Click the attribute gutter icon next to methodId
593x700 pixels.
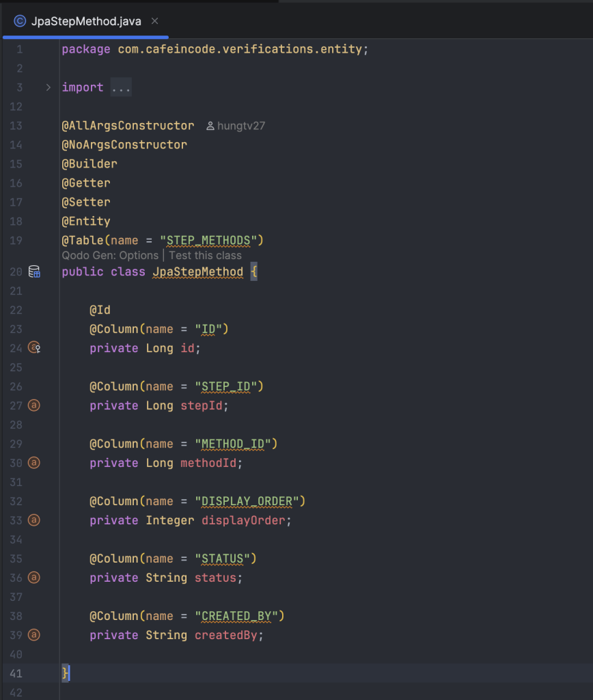34,463
